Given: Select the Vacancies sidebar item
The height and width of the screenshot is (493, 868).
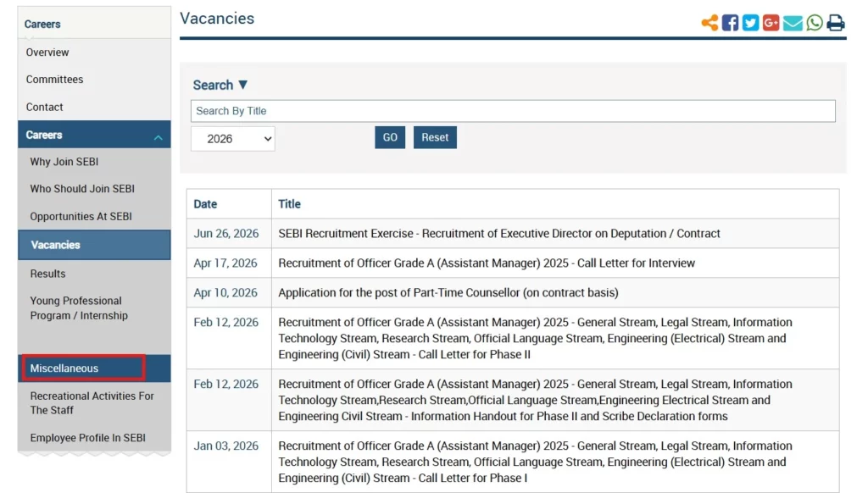Looking at the screenshot, I should pyautogui.click(x=94, y=245).
